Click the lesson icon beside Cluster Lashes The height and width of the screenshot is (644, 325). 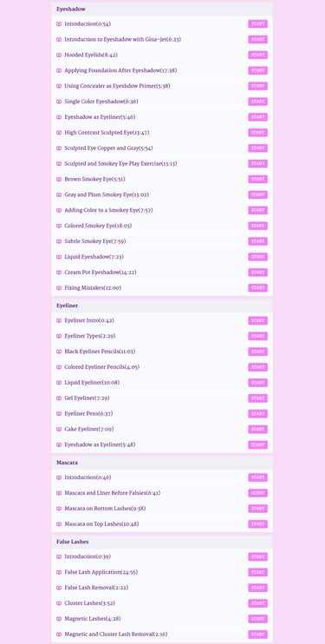coord(59,604)
